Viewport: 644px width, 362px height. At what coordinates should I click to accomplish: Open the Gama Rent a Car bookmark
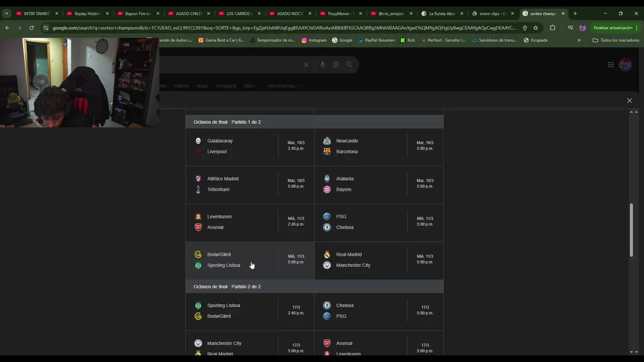pyautogui.click(x=221, y=40)
